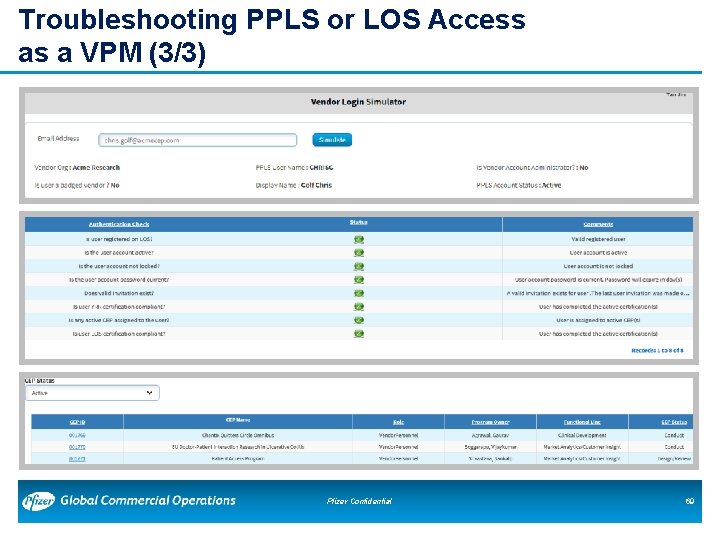720x540 pixels.
Task: Click green status icon for 'registered on LOS'
Action: (x=359, y=239)
